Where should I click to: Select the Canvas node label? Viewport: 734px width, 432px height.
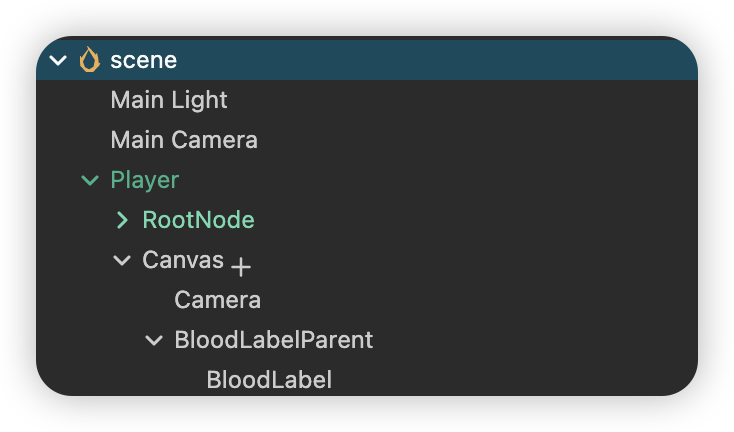[x=183, y=260]
